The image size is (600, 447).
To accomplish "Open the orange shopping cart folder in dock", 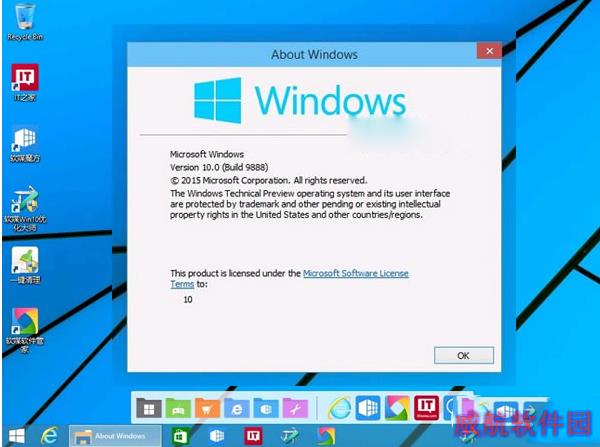I will tap(207, 408).
